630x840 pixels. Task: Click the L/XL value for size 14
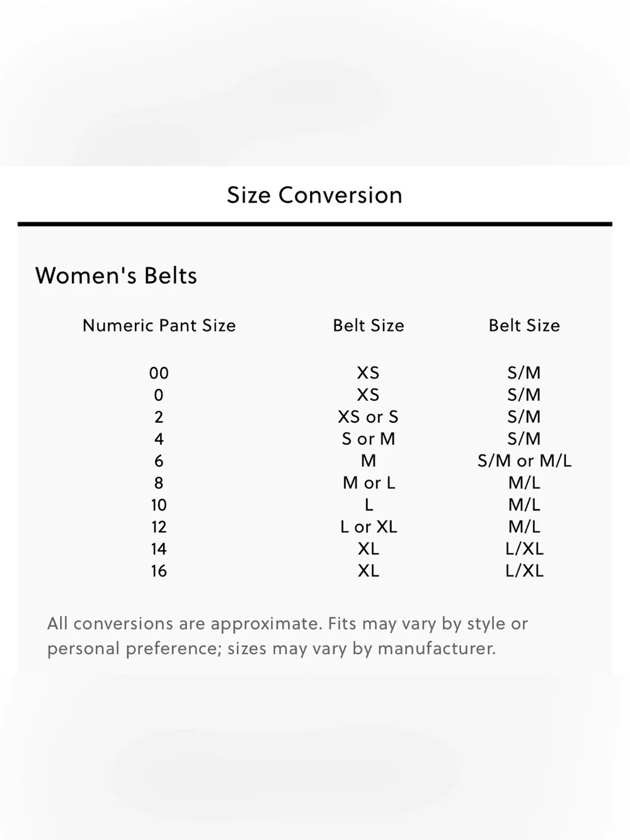click(524, 549)
